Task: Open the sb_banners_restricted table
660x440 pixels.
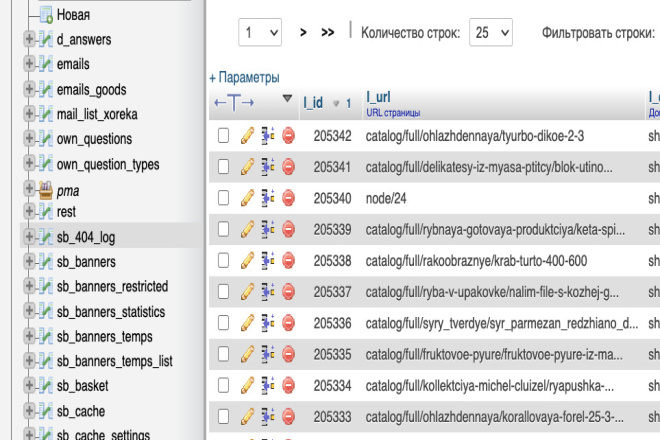Action: pos(112,286)
